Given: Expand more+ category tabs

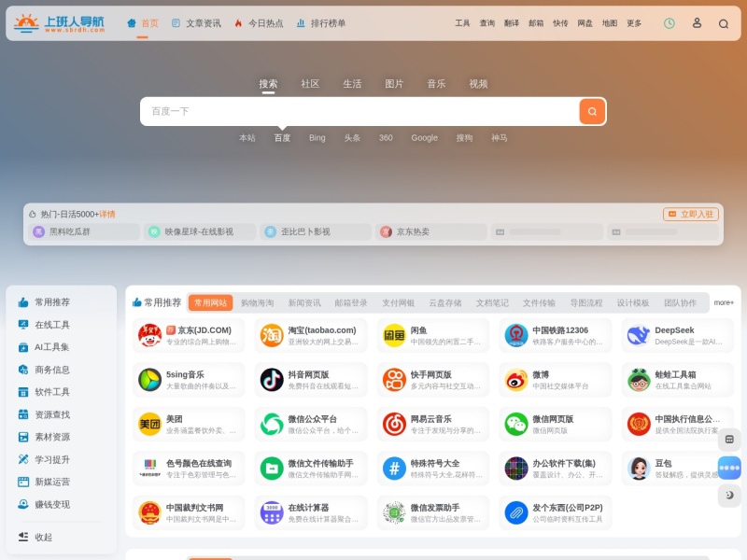Looking at the screenshot, I should point(723,302).
